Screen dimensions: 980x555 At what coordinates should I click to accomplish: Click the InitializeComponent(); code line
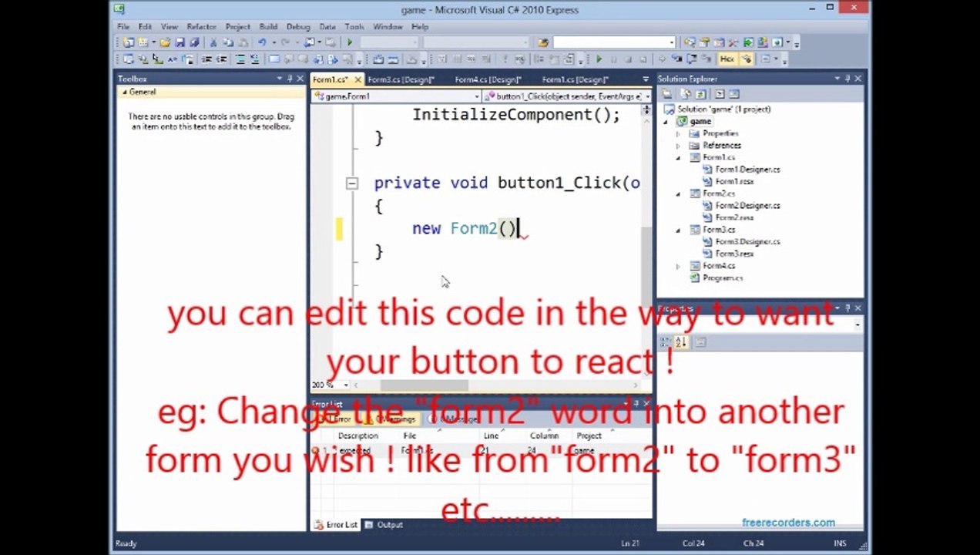click(516, 115)
